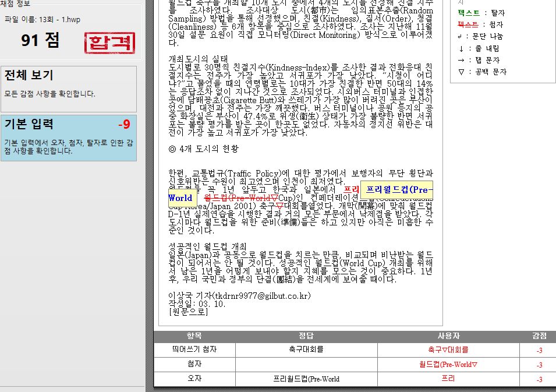Click the triangle 공백 문자 symbol

click(x=462, y=72)
